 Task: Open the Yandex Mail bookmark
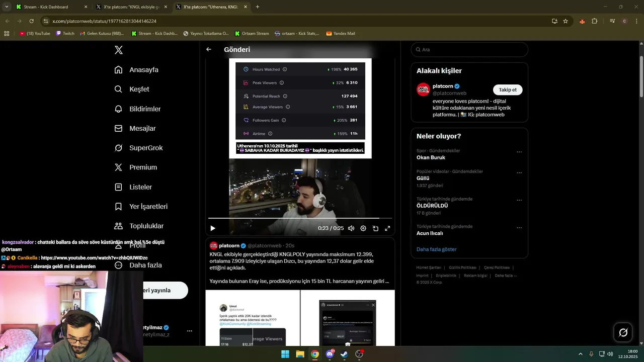point(341,34)
